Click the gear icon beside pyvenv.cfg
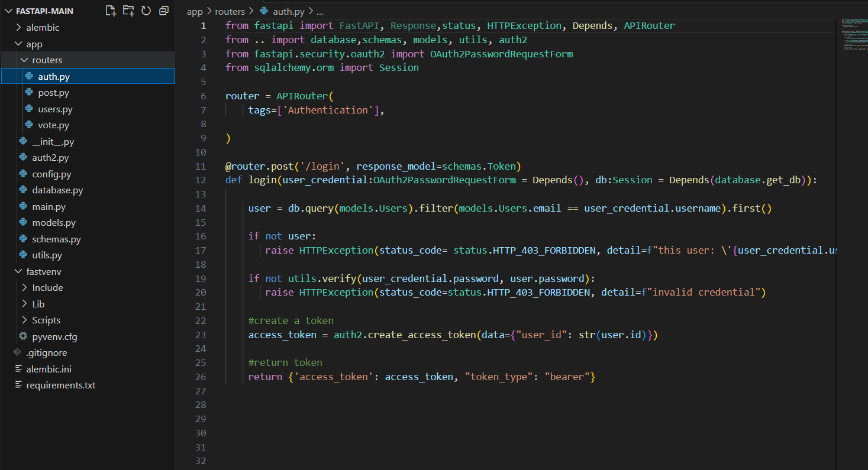 23,336
